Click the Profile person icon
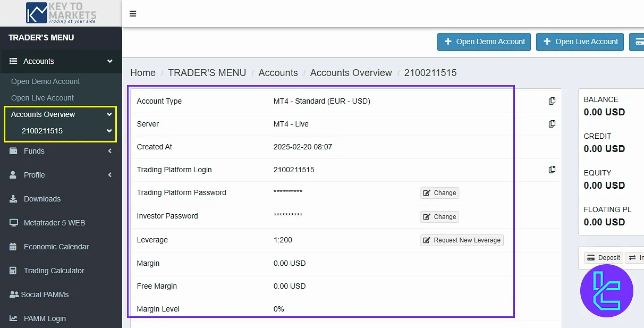The image size is (644, 328). point(13,175)
